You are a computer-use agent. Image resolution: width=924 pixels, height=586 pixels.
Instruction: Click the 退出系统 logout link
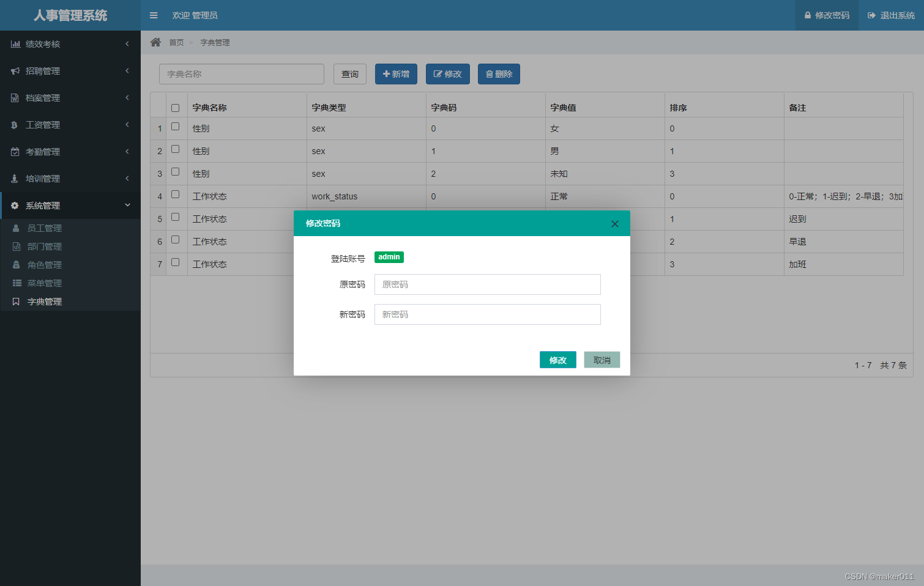point(892,15)
